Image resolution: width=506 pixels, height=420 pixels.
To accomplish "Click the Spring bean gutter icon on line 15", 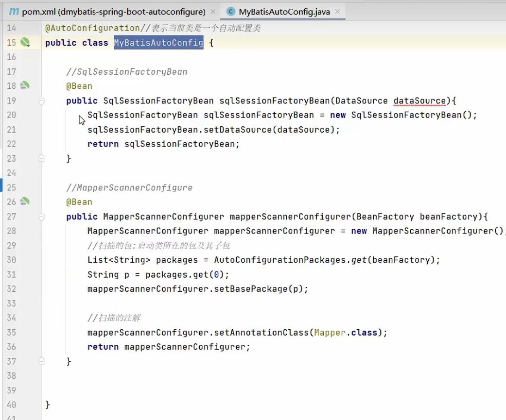I will pyautogui.click(x=25, y=43).
